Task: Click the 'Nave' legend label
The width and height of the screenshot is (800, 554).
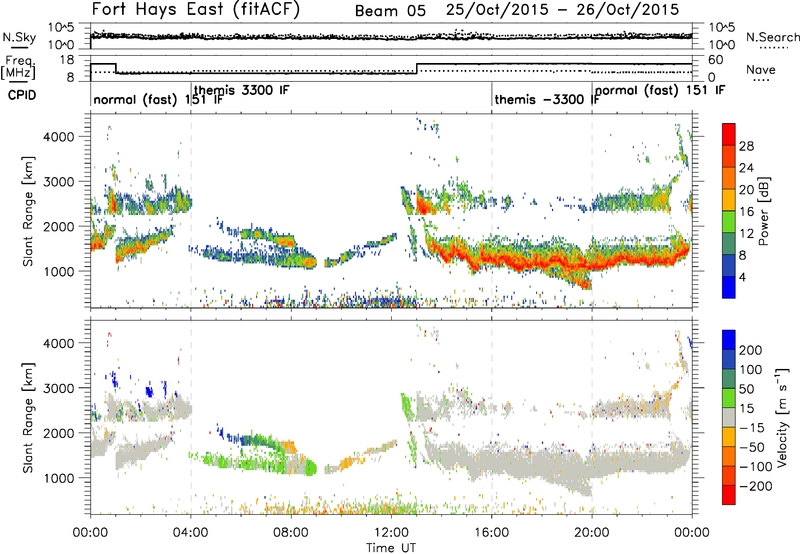Action: coord(760,69)
